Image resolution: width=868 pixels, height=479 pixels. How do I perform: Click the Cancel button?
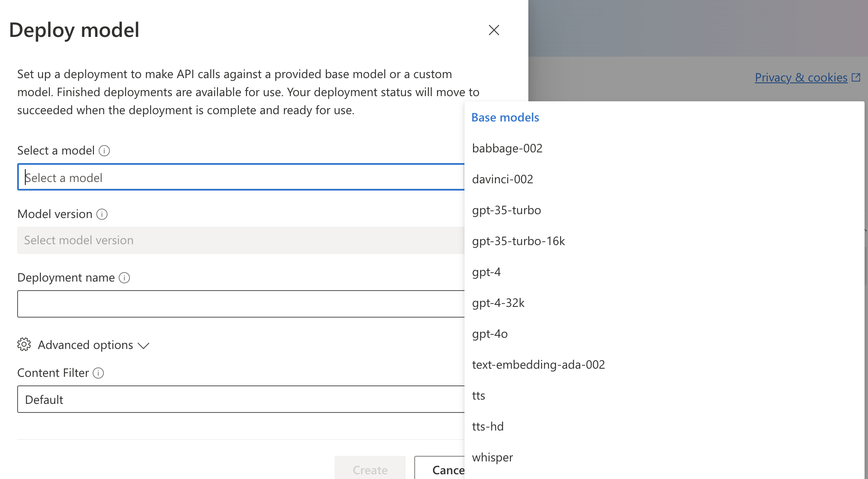coord(440,468)
